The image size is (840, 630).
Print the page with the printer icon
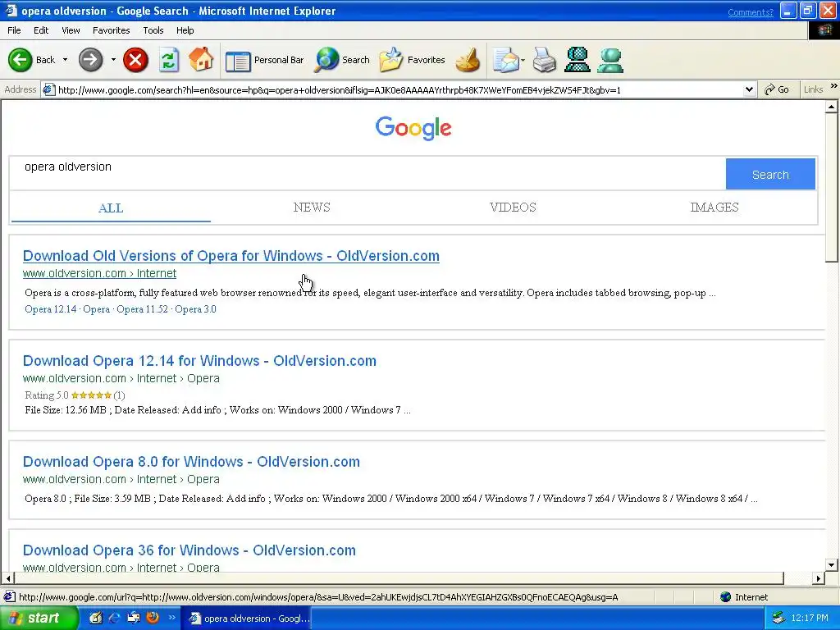pos(545,60)
